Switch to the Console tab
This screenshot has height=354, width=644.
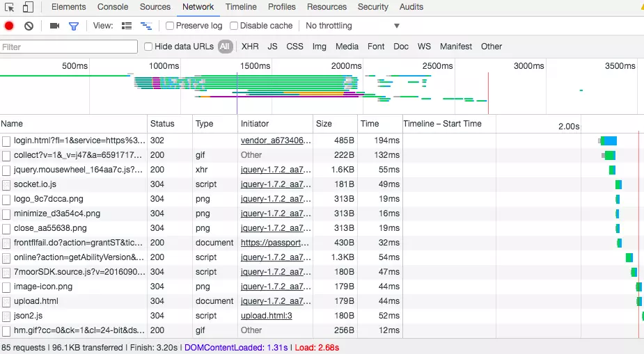112,7
